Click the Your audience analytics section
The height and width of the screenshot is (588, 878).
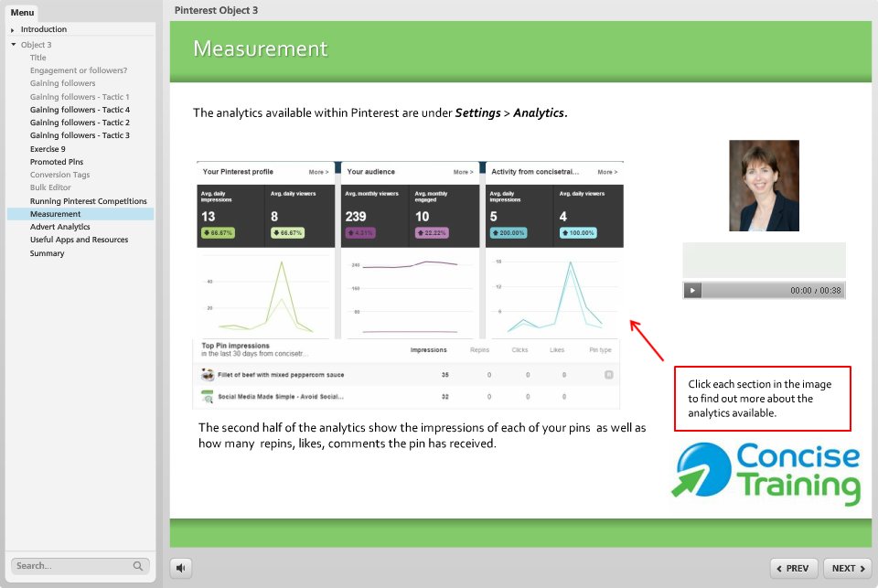pyautogui.click(x=410, y=251)
